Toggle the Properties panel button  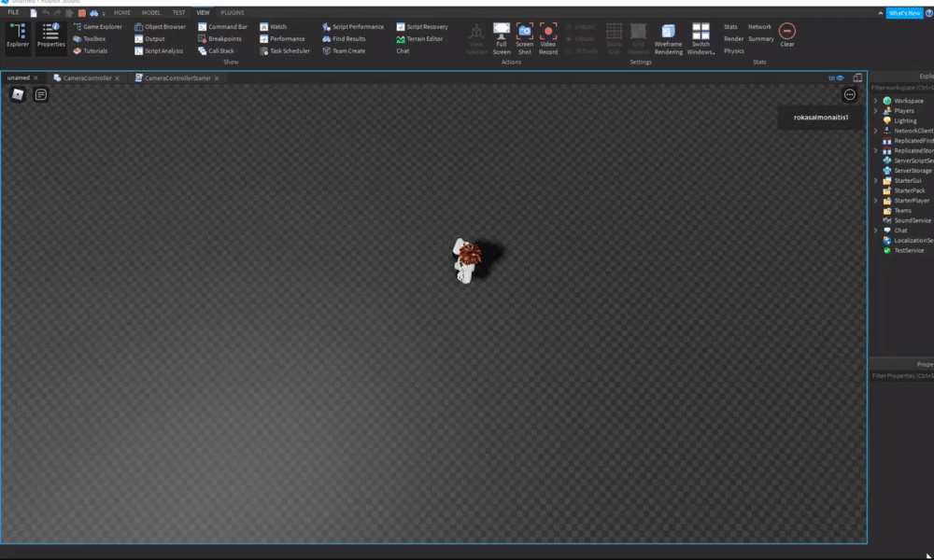click(50, 36)
